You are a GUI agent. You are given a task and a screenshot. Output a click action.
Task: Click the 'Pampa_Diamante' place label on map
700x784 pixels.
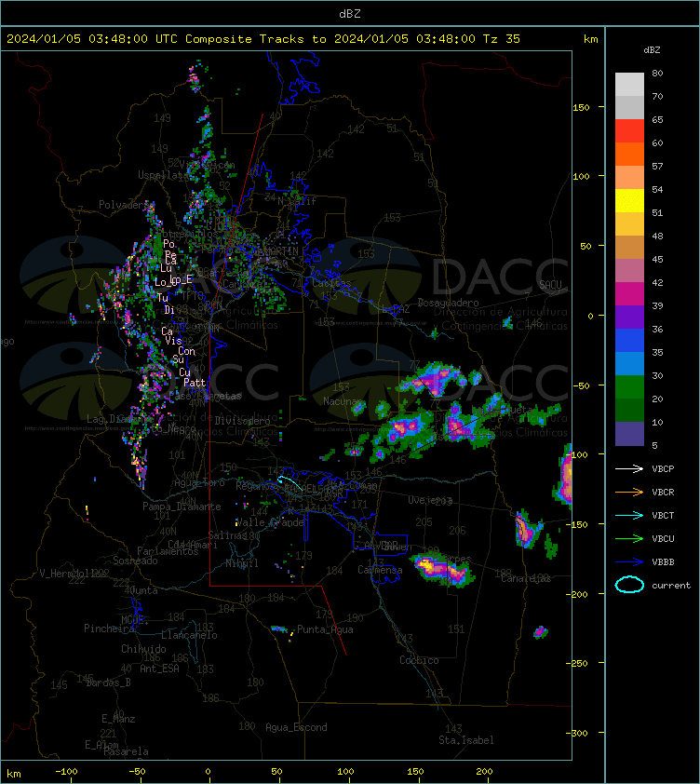coord(182,507)
